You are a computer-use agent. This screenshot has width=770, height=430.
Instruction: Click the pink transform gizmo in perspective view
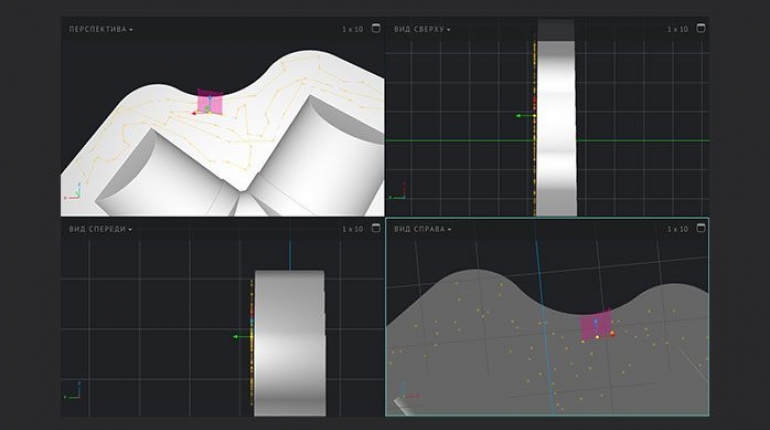pyautogui.click(x=210, y=102)
